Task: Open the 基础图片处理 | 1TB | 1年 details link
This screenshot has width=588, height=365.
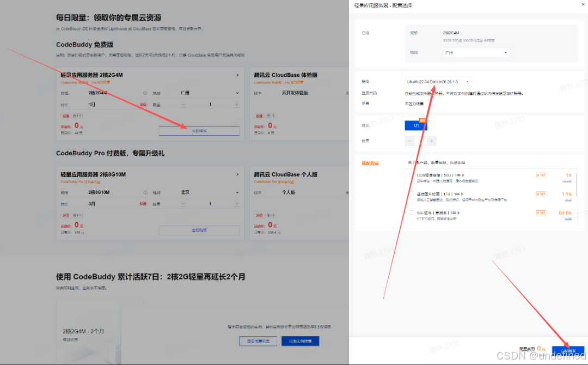Action: click(439, 194)
